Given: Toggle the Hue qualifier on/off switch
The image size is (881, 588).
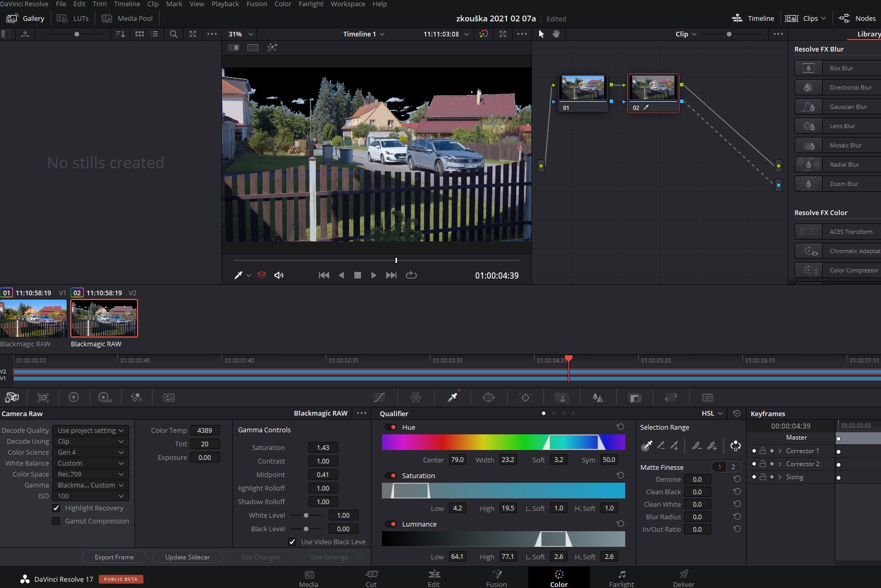Looking at the screenshot, I should click(391, 427).
